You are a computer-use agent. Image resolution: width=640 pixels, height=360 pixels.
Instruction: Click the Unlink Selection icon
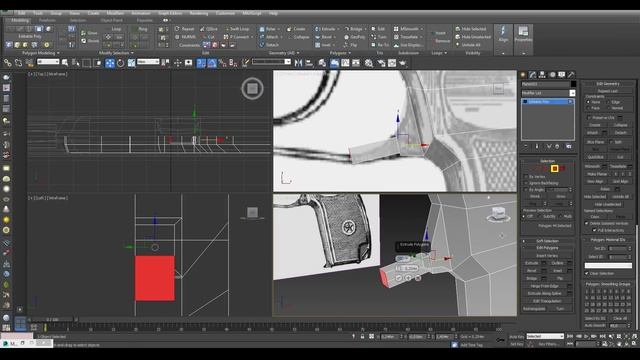18,62
